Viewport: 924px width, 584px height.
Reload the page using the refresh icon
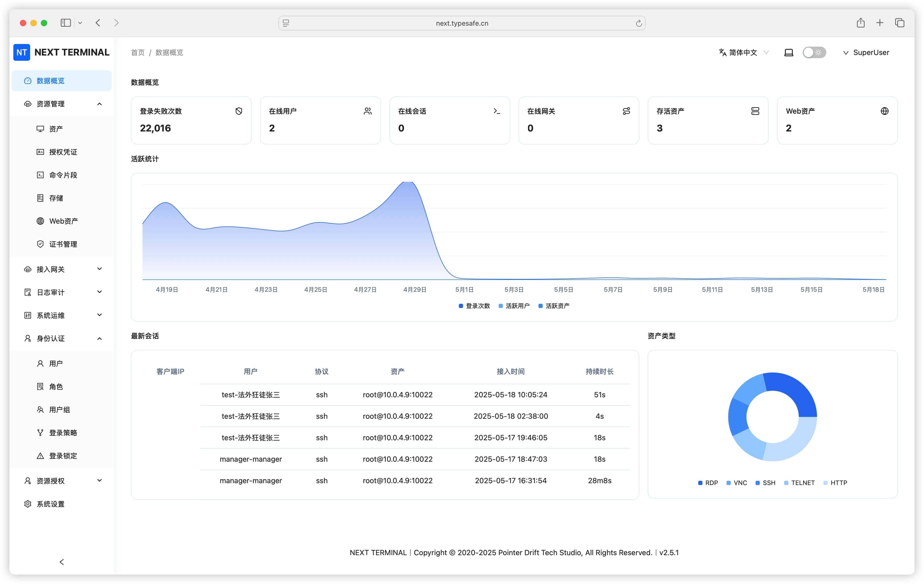tap(639, 23)
